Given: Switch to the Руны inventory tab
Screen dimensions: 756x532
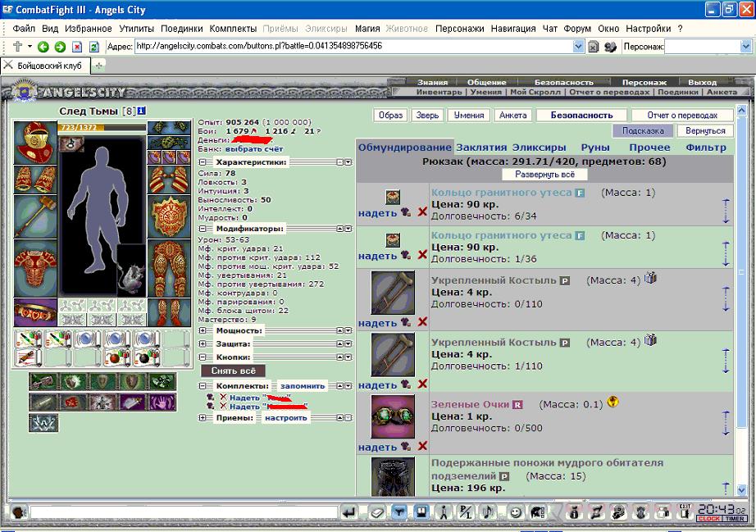Looking at the screenshot, I should click(x=595, y=148).
